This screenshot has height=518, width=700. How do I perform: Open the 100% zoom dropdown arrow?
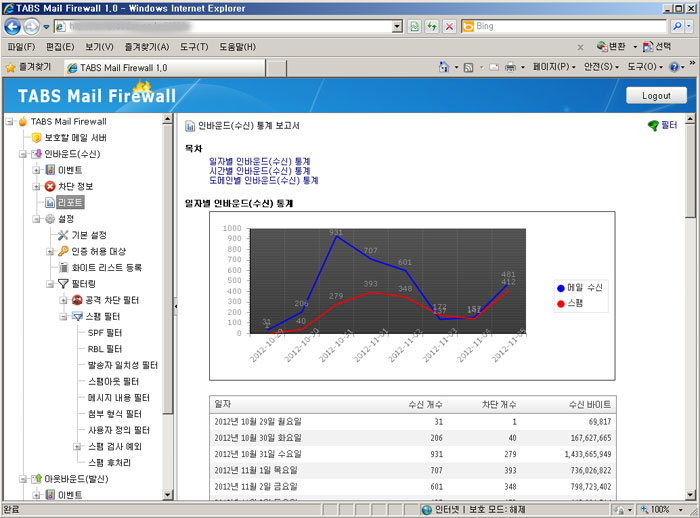pyautogui.click(x=680, y=510)
